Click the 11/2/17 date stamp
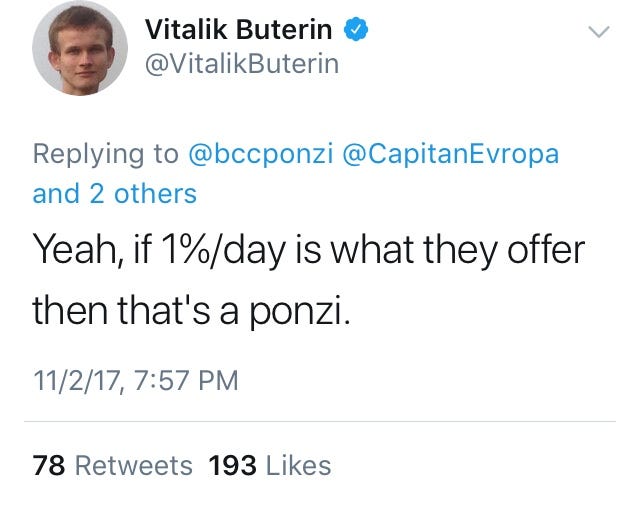The height and width of the screenshot is (505, 640). point(72,380)
